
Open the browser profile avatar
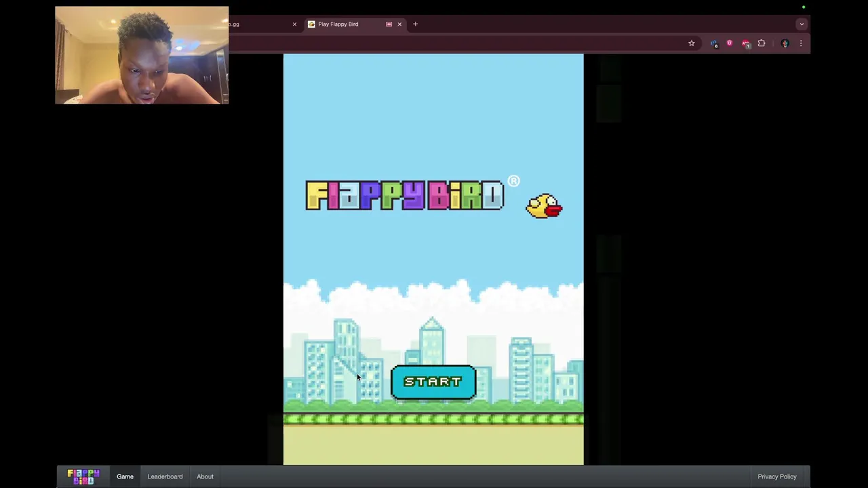click(x=785, y=43)
